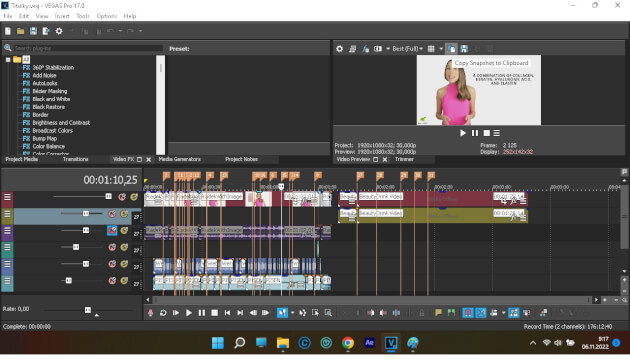This screenshot has height=360, width=630.
Task: Switch to the Transitions tab
Action: click(x=75, y=159)
